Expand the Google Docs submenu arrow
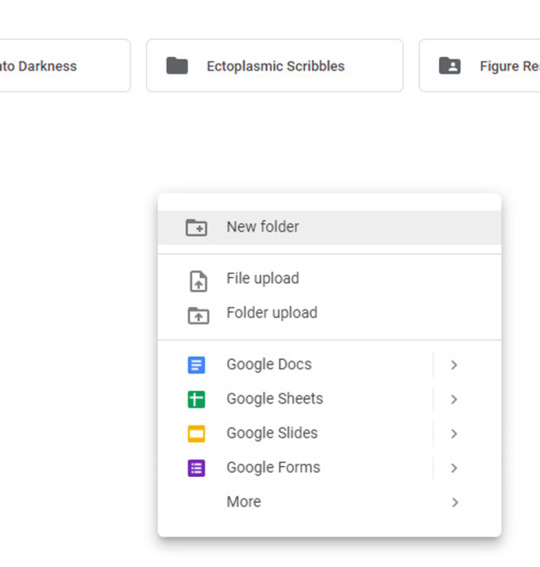The image size is (540, 567). pyautogui.click(x=454, y=365)
